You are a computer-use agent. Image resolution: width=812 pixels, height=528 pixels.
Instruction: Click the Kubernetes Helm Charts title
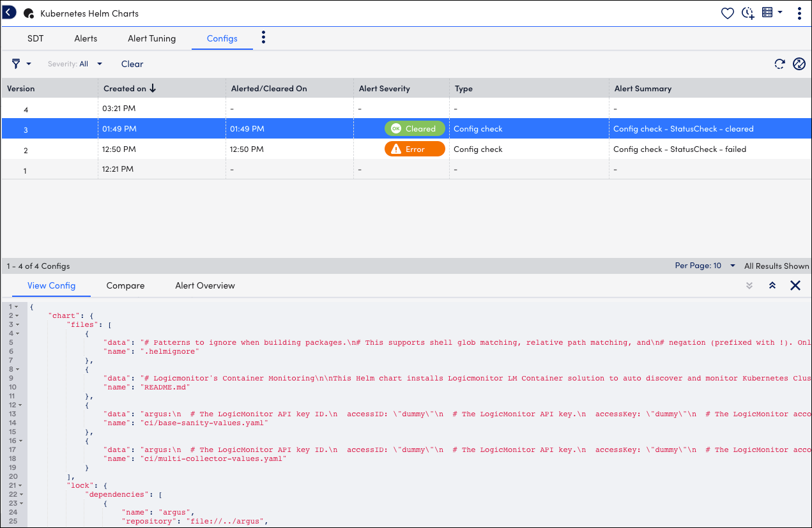(89, 13)
